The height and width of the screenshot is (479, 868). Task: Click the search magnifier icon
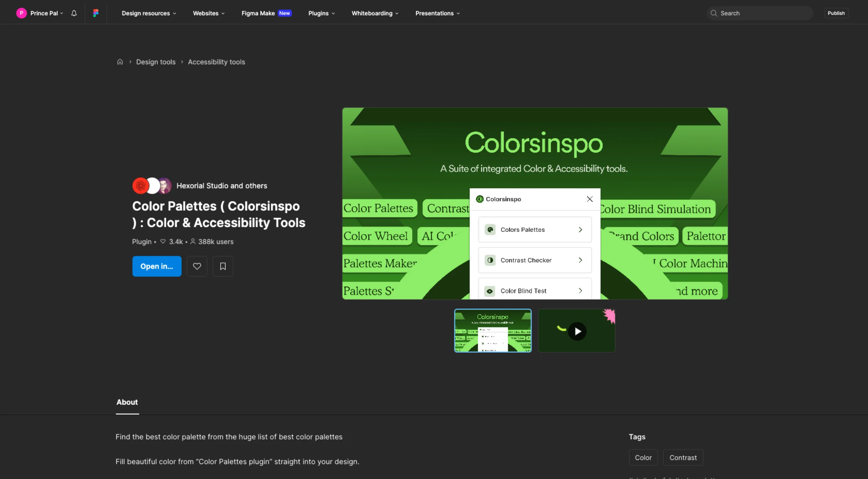click(x=714, y=13)
